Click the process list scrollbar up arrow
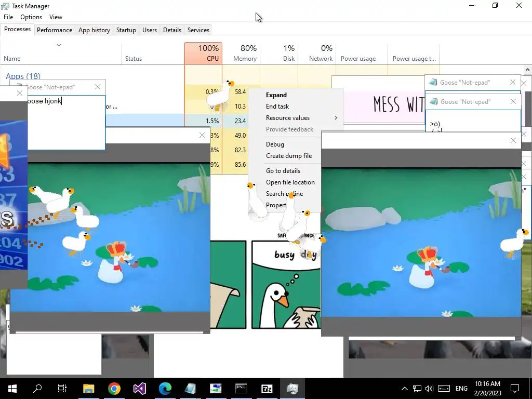 pos(527,70)
